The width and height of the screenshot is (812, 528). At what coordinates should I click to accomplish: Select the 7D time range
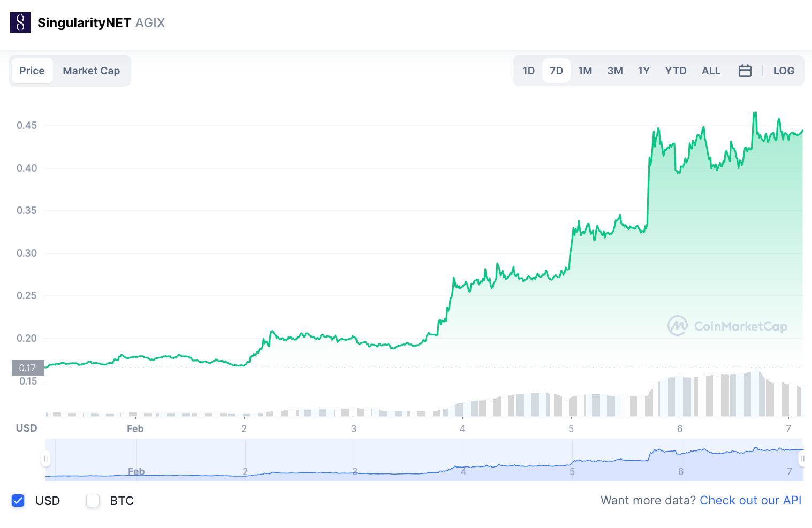pyautogui.click(x=557, y=71)
